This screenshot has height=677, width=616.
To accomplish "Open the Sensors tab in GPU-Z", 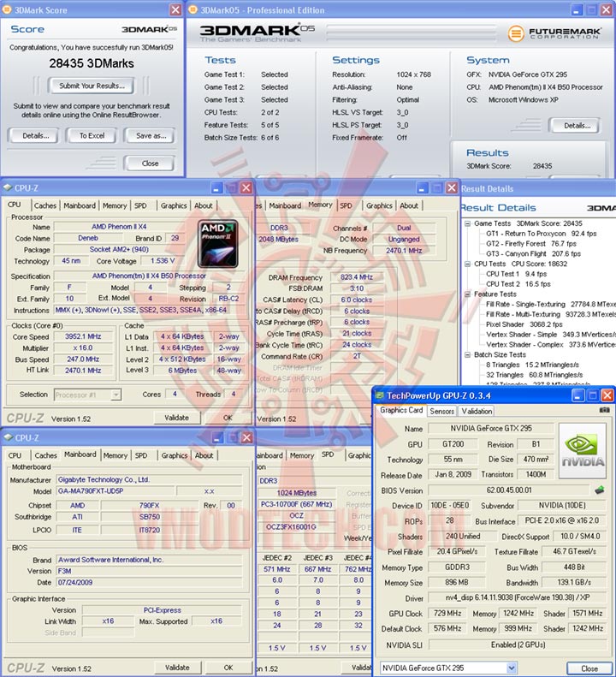I will (x=442, y=411).
